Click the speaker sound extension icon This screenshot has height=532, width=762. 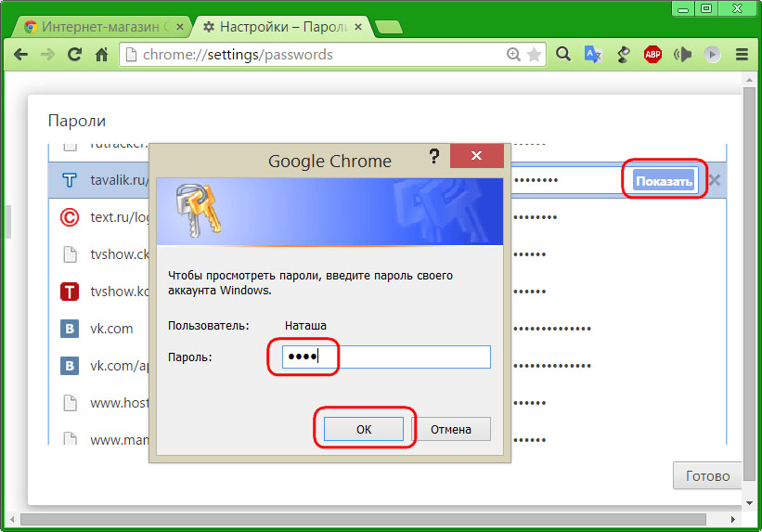coord(683,54)
